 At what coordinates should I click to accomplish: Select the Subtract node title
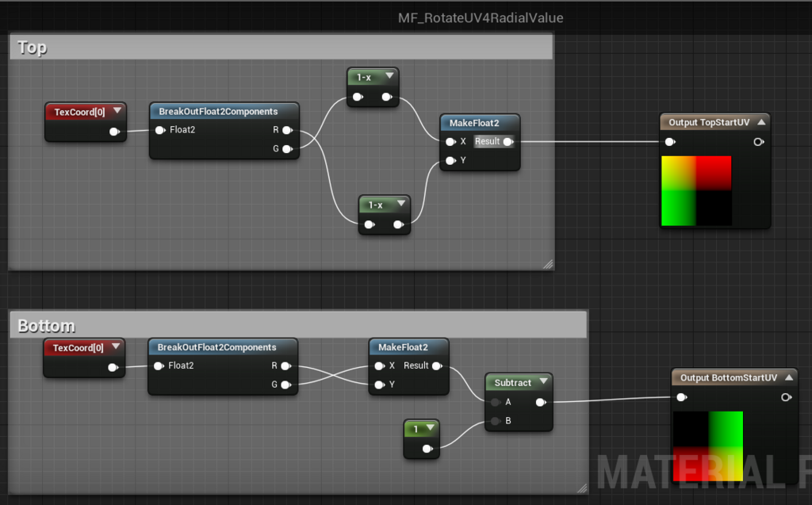pos(513,383)
